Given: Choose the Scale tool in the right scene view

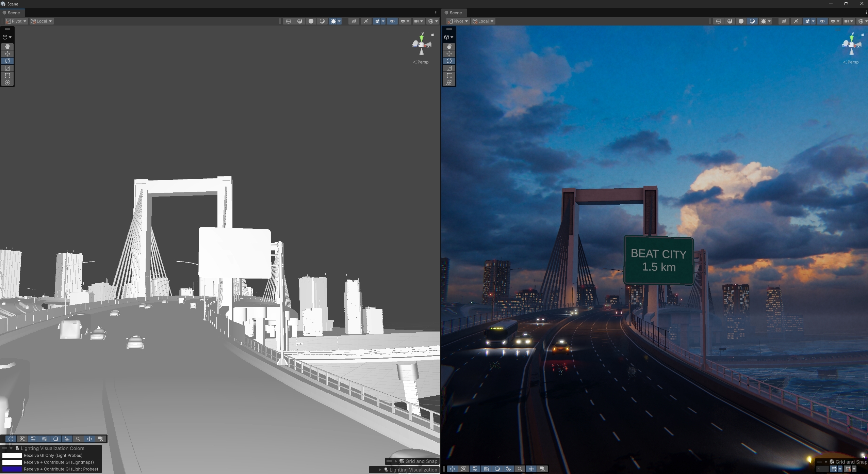Looking at the screenshot, I should pyautogui.click(x=449, y=68).
